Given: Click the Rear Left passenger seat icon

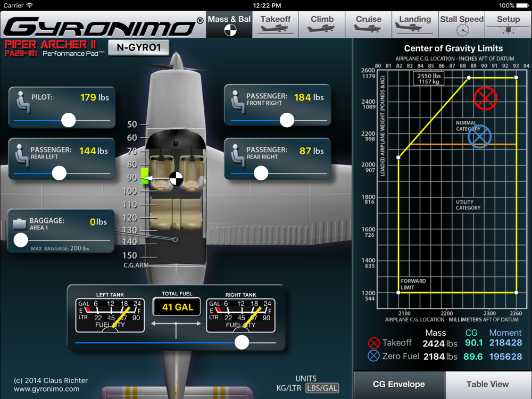Looking at the screenshot, I should 22,155.
